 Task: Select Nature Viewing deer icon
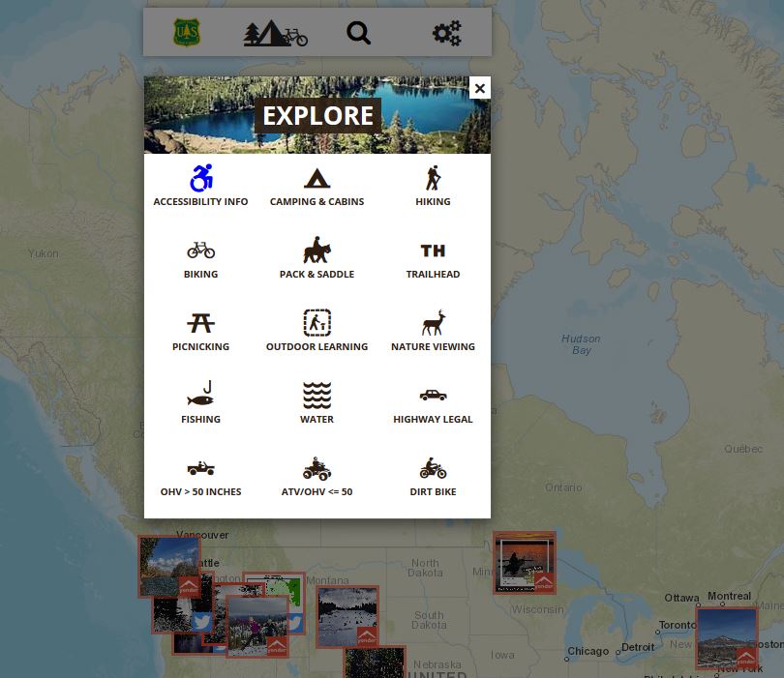coord(433,323)
